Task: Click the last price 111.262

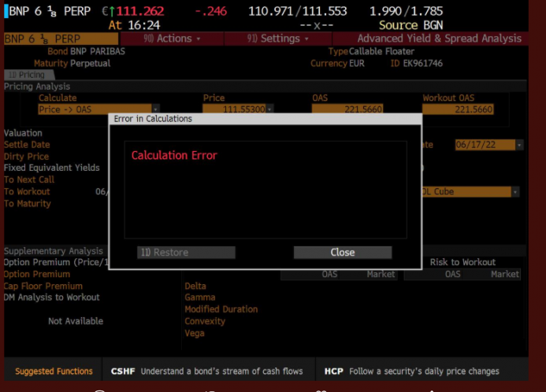Action: coord(140,11)
